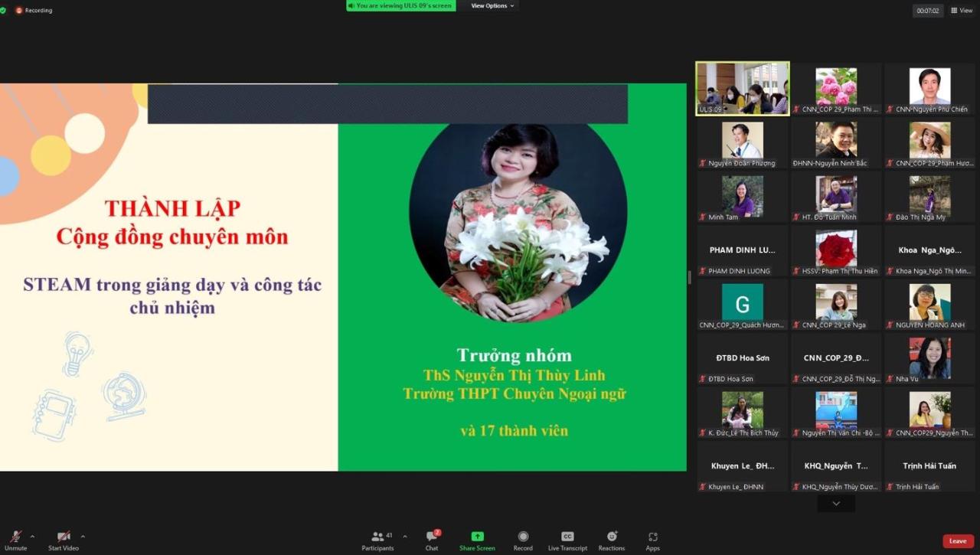Click the 00:07:02 meeting timer
The height and width of the screenshot is (555, 980).
pyautogui.click(x=927, y=10)
